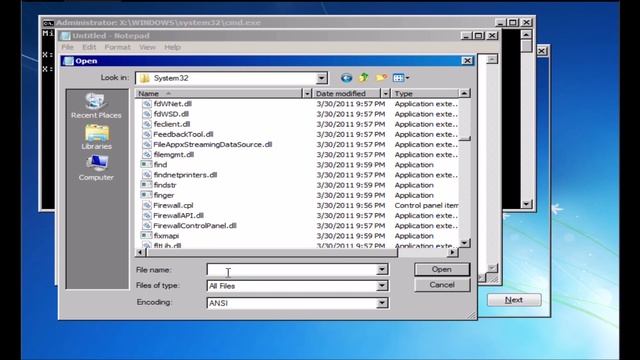Select the findnetprinters.dll file icon
640x360 pixels.
pos(147,175)
